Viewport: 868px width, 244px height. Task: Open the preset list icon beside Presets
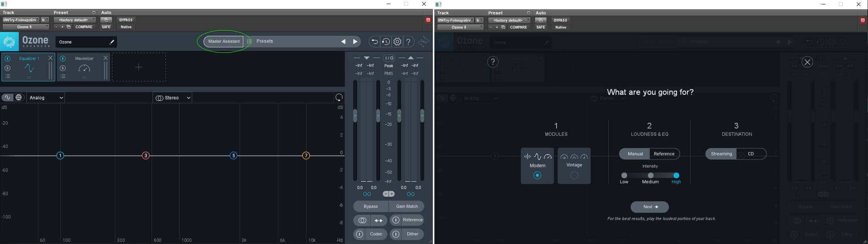point(249,42)
